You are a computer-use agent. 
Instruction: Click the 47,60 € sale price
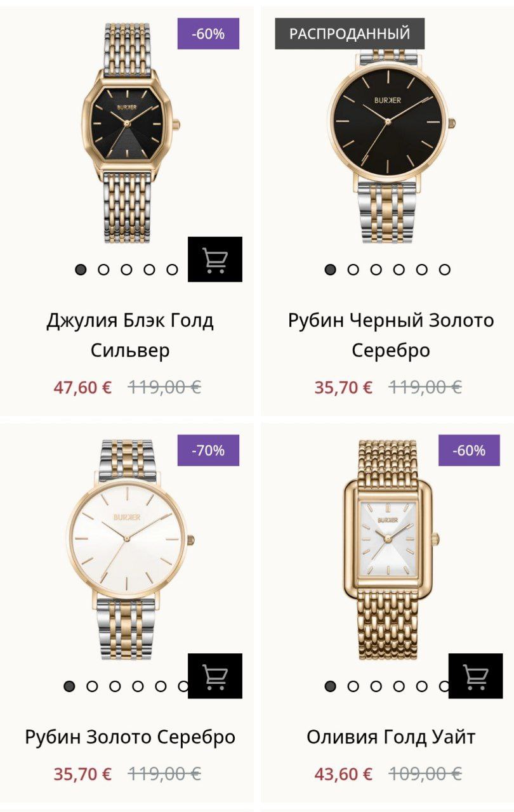click(x=82, y=387)
